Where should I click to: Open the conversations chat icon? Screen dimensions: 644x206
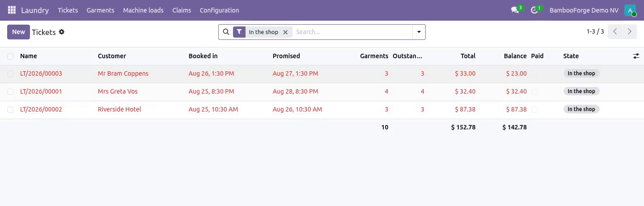(515, 10)
